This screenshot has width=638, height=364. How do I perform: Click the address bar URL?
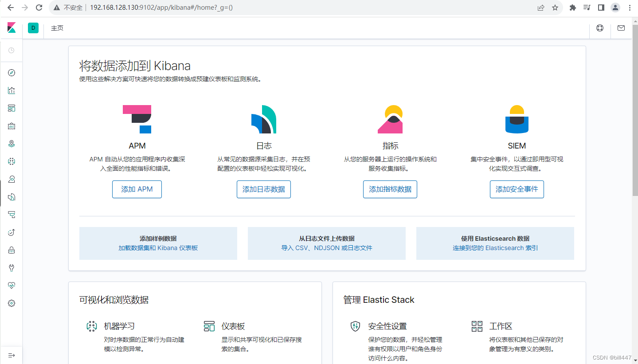pos(161,8)
